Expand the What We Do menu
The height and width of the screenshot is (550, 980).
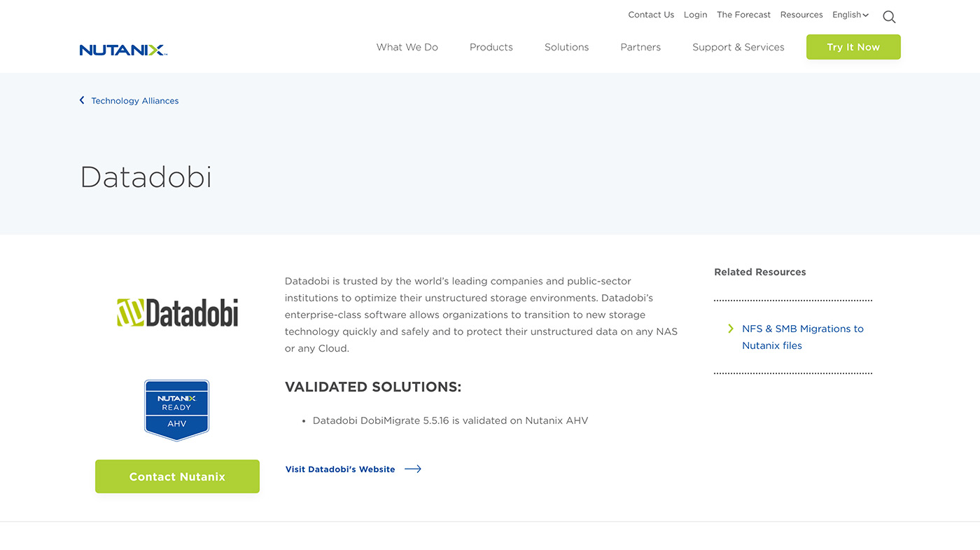(407, 47)
